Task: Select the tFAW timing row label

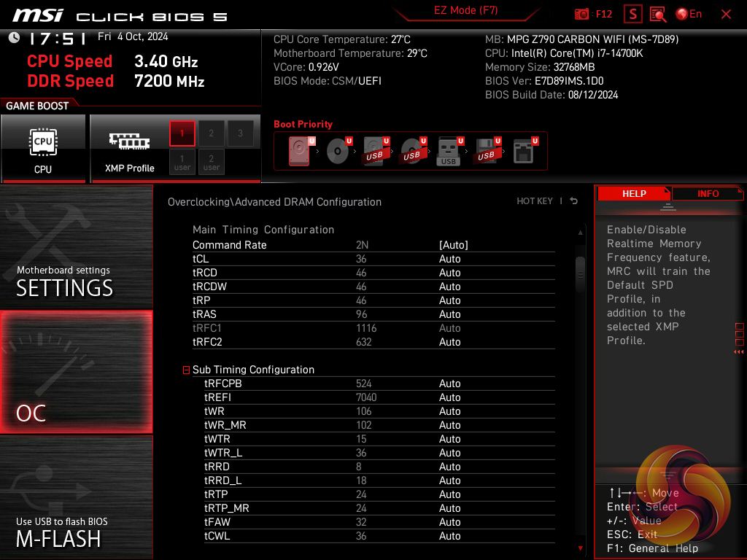Action: [217, 522]
